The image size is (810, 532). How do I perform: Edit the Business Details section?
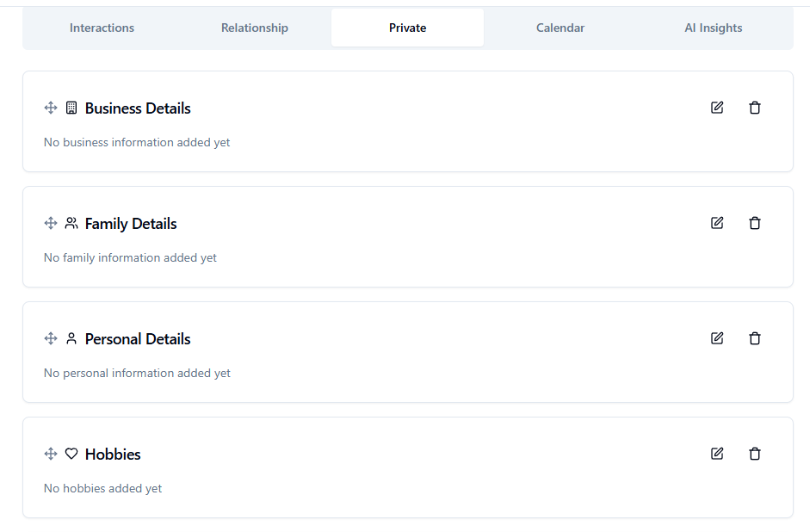click(x=717, y=108)
